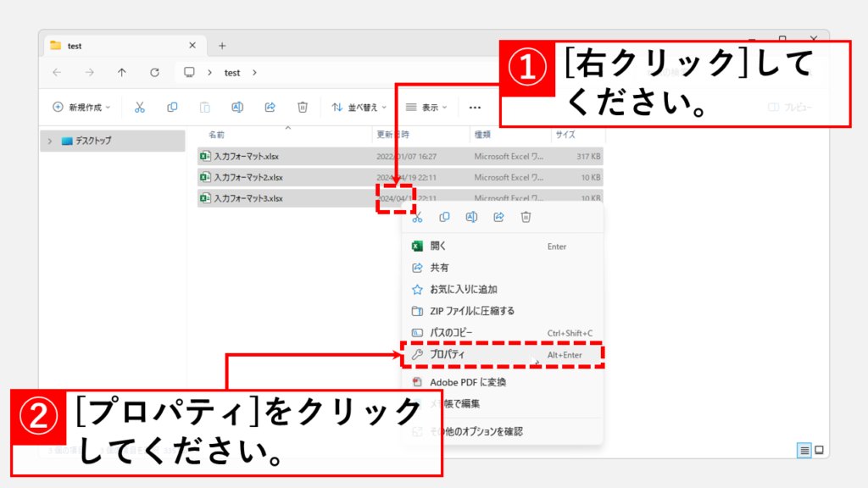Click the Delete trash icon in toolbar
Screen dimensions: 868x488
tap(303, 108)
